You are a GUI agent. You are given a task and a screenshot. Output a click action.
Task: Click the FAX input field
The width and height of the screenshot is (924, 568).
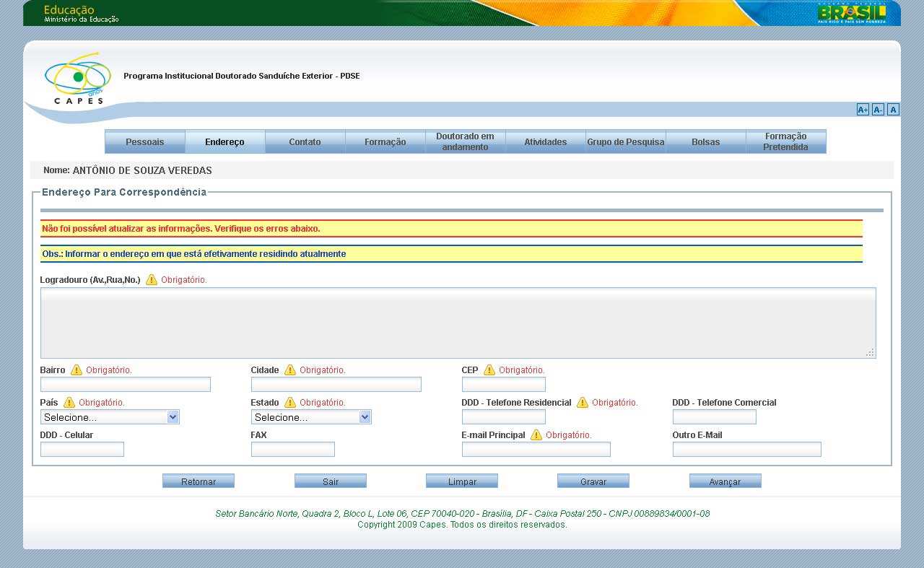[293, 449]
